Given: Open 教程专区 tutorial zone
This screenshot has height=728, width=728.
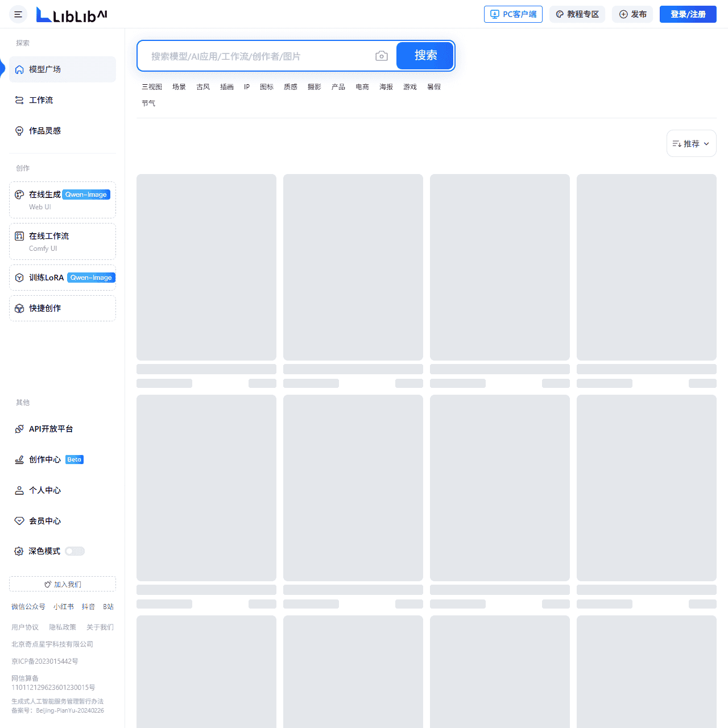Looking at the screenshot, I should click(x=577, y=14).
